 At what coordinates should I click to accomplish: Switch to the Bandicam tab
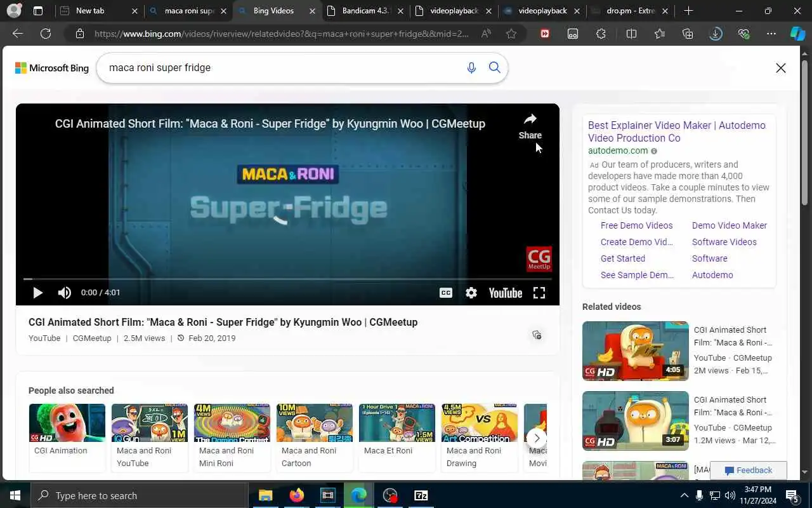[365, 11]
